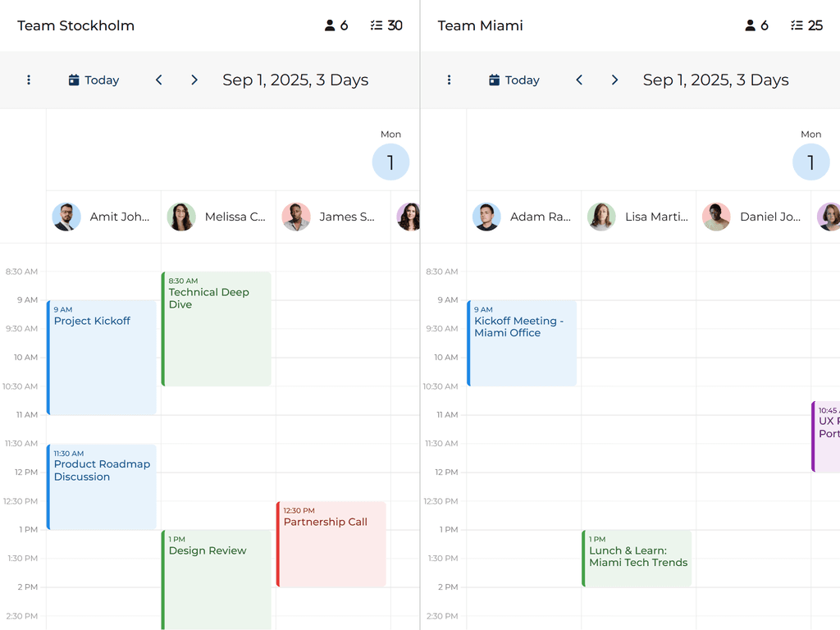Click the Team Miami events count icon
Screen dimensions: 840x630
(797, 25)
